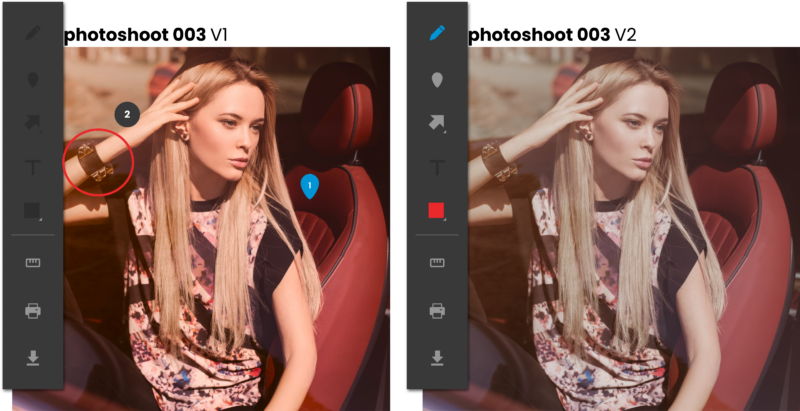Viewport: 800px width, 411px height.
Task: Click the download icon in V2 toolbar
Action: pos(437,358)
